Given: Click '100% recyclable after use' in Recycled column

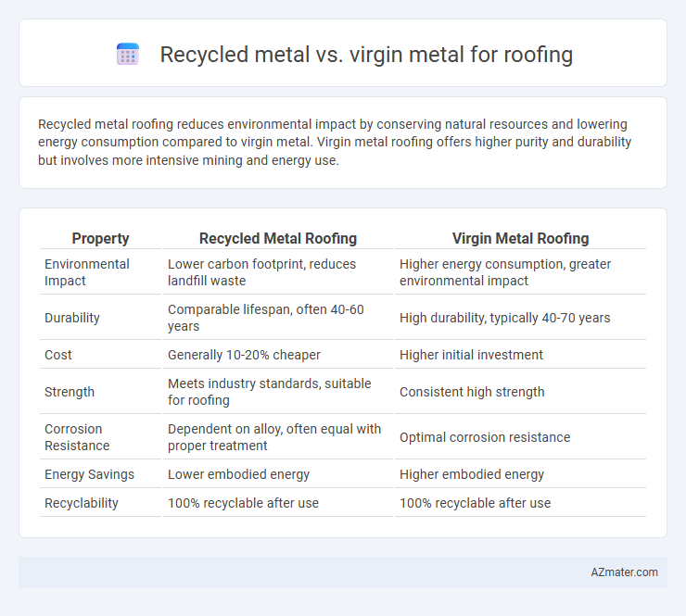Looking at the screenshot, I should point(243,503).
